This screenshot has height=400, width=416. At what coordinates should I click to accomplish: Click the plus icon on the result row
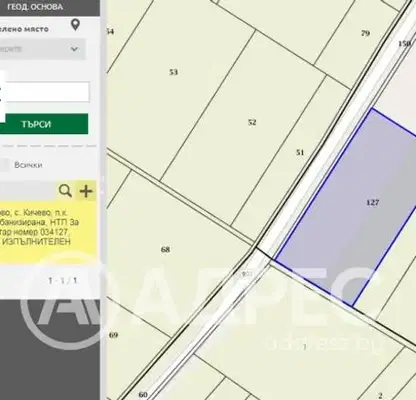86,191
